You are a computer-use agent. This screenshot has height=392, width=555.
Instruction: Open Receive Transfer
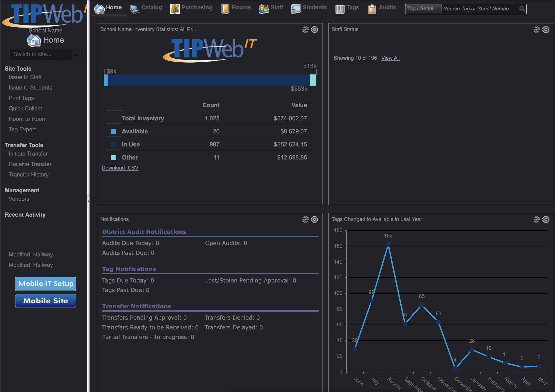click(30, 164)
